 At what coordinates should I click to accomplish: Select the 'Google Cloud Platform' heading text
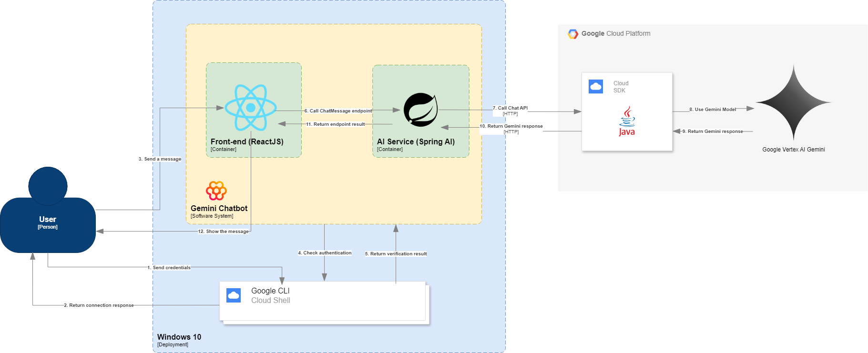click(x=616, y=33)
